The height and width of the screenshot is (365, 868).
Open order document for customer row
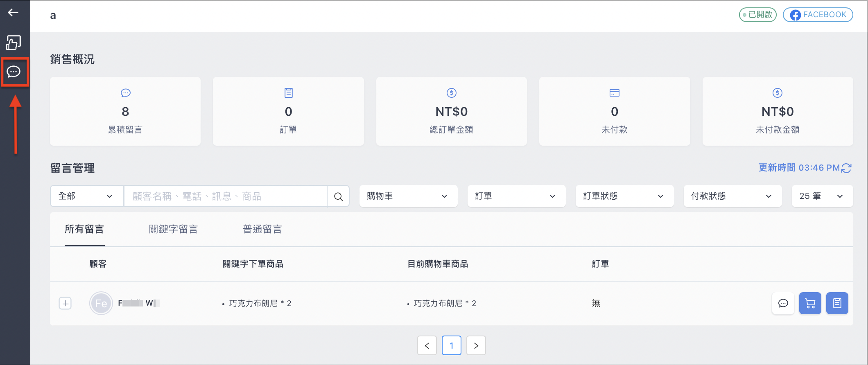pos(837,303)
